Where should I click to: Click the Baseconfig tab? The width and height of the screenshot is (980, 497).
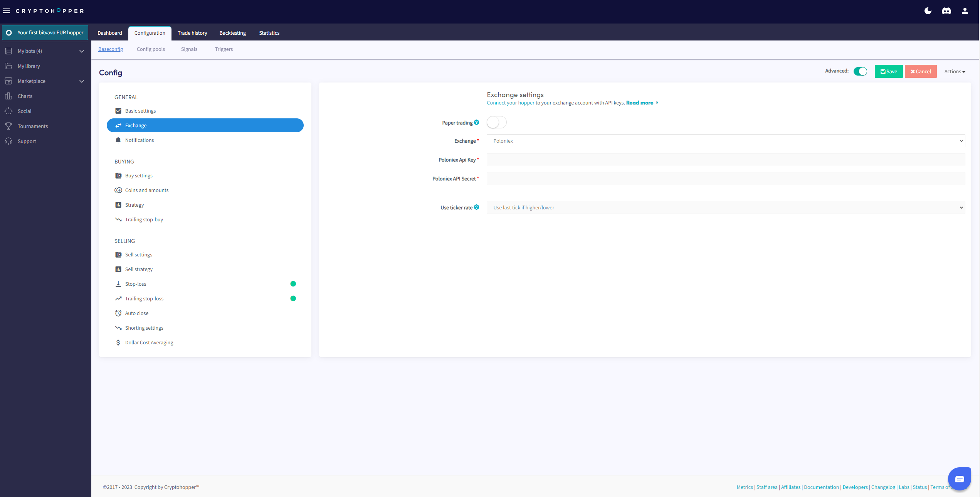(110, 49)
